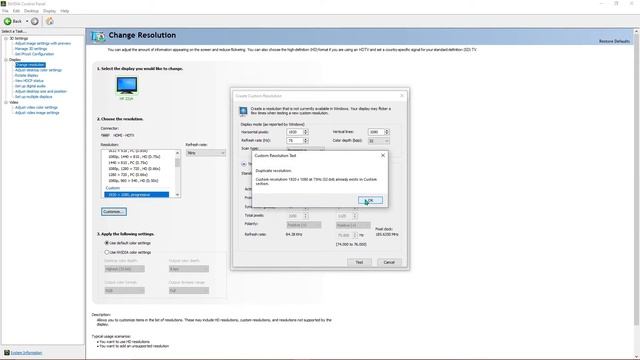Open the Output color depth dropdown
This screenshot has height=360, width=640.
tap(189, 269)
